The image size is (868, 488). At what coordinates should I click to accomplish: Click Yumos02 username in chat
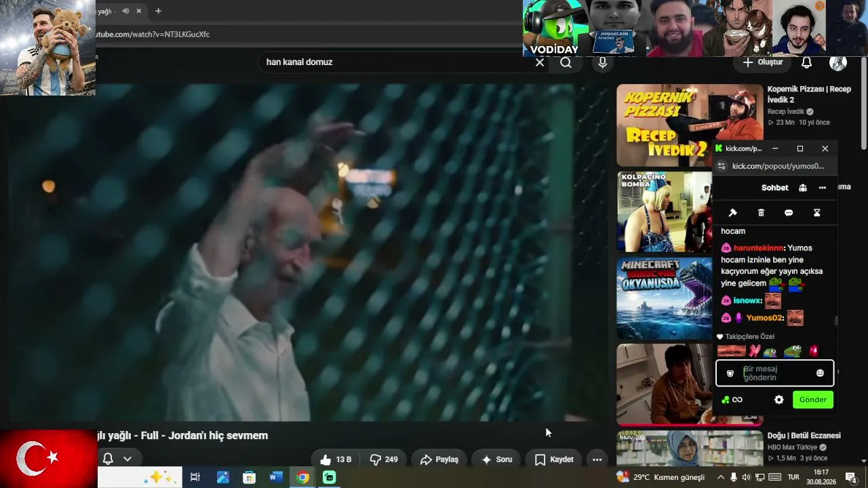coord(765,318)
